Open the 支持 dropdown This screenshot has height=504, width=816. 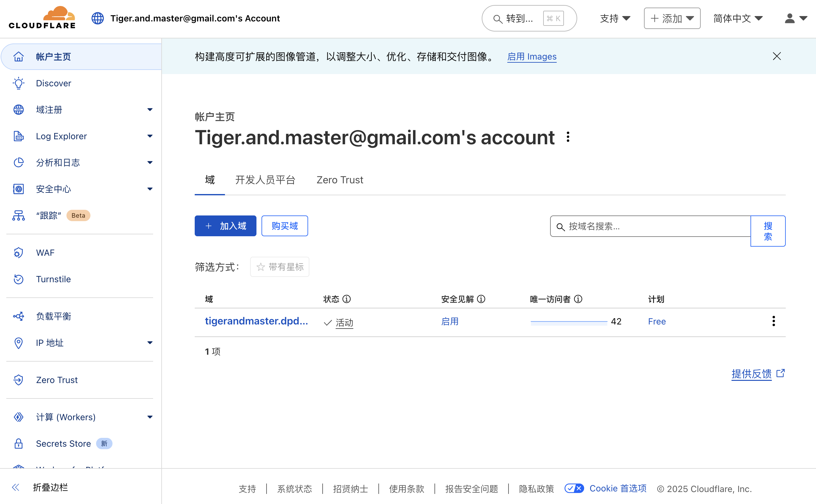(615, 18)
